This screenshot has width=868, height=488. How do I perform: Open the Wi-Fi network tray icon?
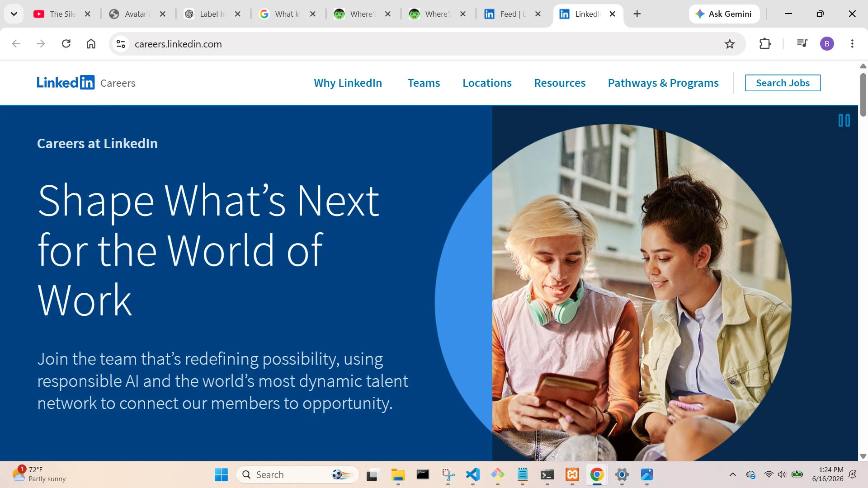(769, 474)
